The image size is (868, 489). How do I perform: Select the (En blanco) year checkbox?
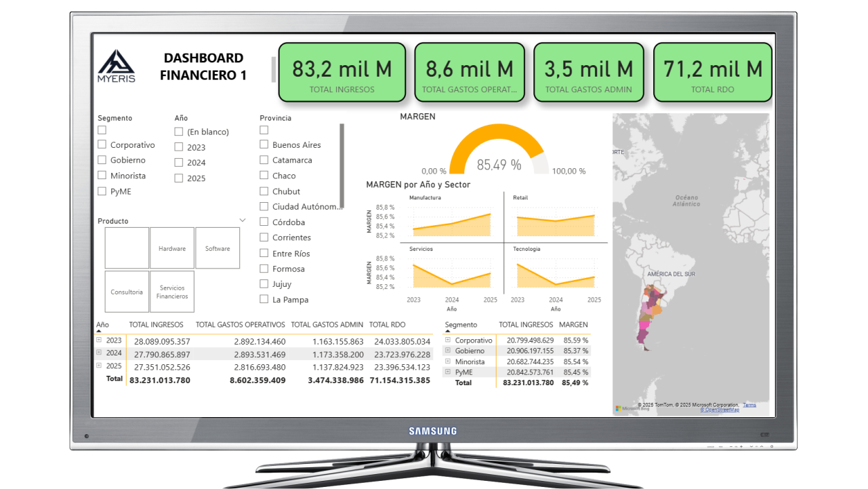[x=179, y=131]
